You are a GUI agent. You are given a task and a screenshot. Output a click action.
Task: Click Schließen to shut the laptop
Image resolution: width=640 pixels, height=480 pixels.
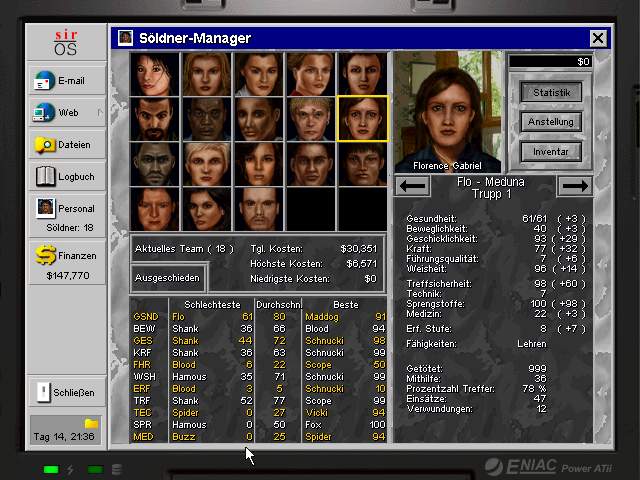pyautogui.click(x=67, y=392)
